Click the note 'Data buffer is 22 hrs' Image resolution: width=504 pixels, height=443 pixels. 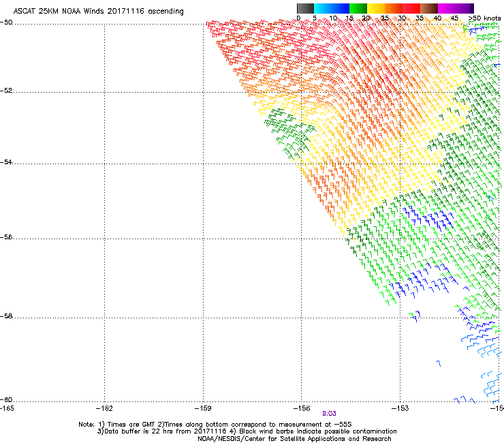point(139,431)
